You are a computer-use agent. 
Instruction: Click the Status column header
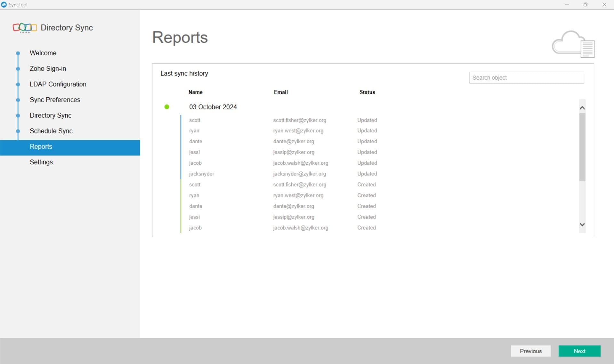[367, 92]
